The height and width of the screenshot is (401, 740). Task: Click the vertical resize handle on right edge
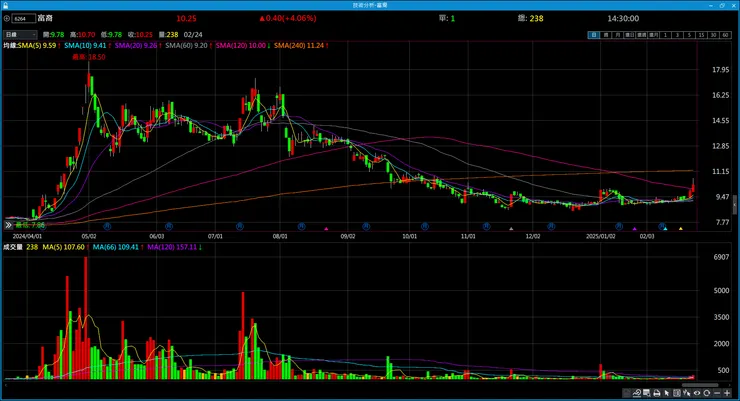(x=734, y=206)
